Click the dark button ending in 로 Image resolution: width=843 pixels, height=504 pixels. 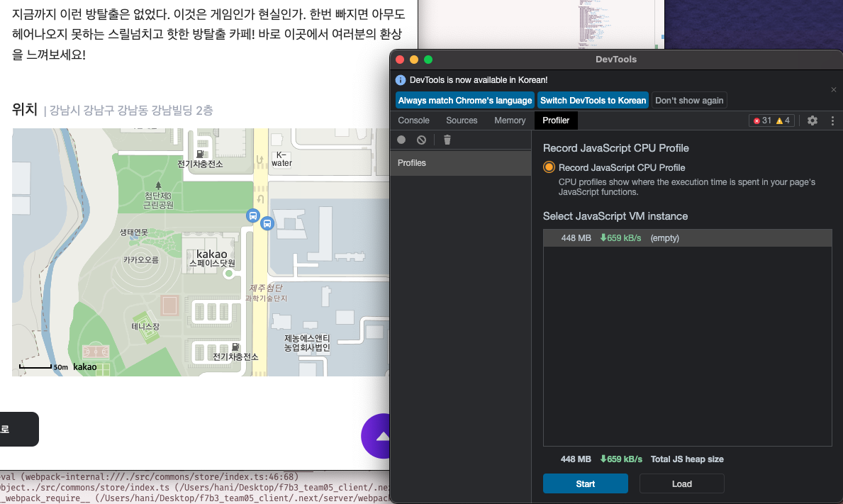tap(19, 429)
